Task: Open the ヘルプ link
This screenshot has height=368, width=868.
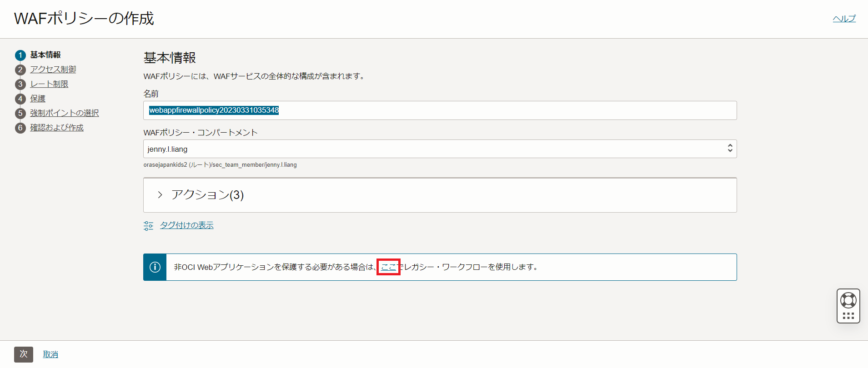Action: pyautogui.click(x=844, y=19)
